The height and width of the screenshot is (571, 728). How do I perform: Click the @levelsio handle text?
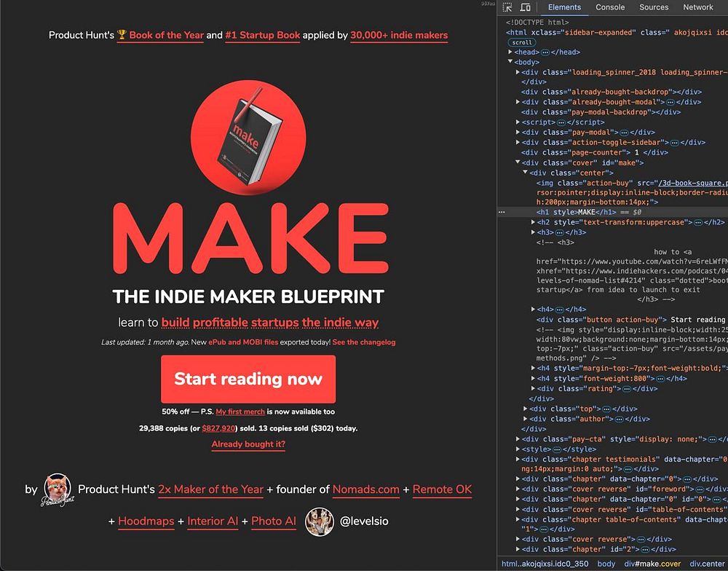point(364,521)
